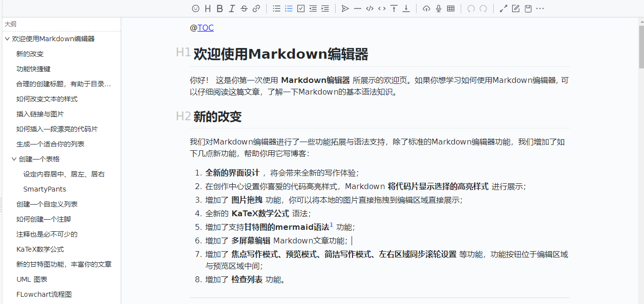Go to 如何改变文本的样式 outline entry

[x=47, y=99]
